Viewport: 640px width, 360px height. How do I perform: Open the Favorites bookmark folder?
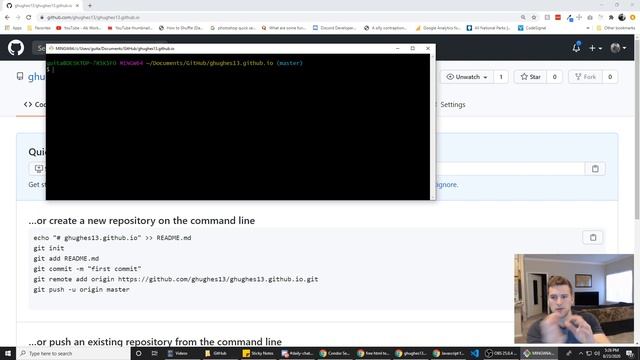39,28
